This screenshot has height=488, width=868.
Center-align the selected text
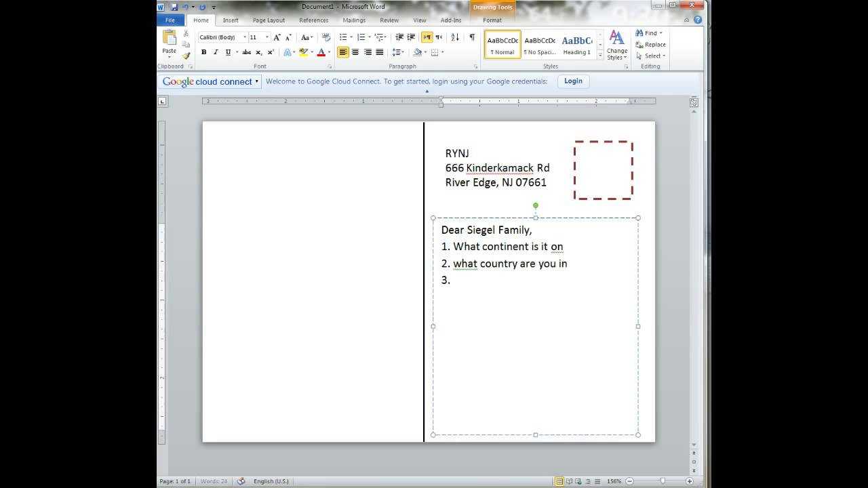(355, 52)
